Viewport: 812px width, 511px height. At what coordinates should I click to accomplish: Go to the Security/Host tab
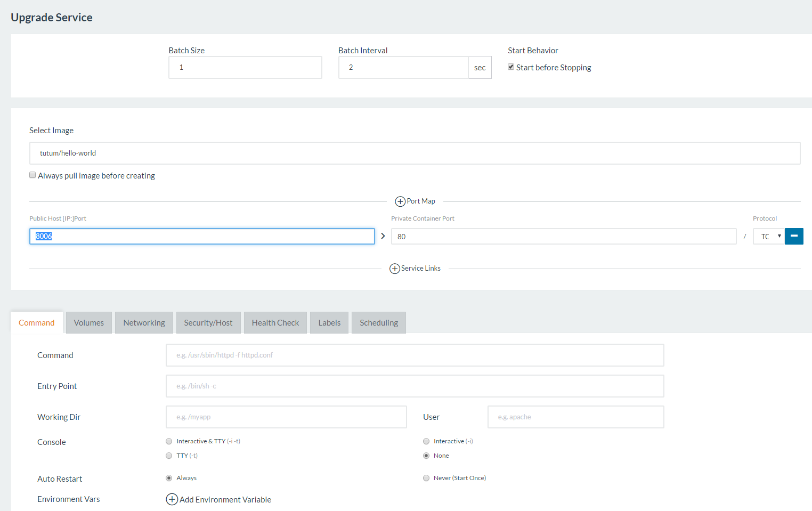tap(208, 323)
